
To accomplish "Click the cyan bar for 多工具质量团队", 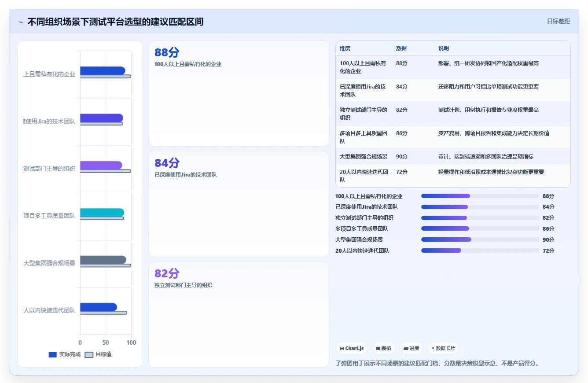I will tap(102, 213).
